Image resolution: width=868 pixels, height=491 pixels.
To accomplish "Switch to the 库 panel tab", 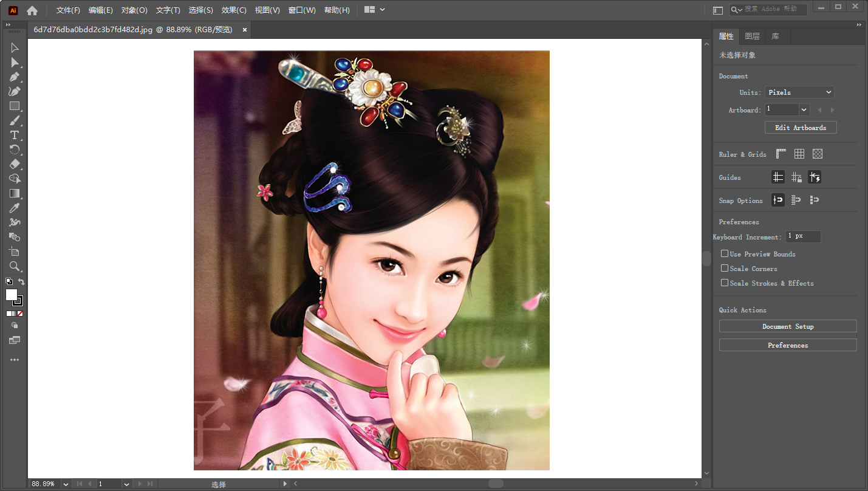I will 776,36.
